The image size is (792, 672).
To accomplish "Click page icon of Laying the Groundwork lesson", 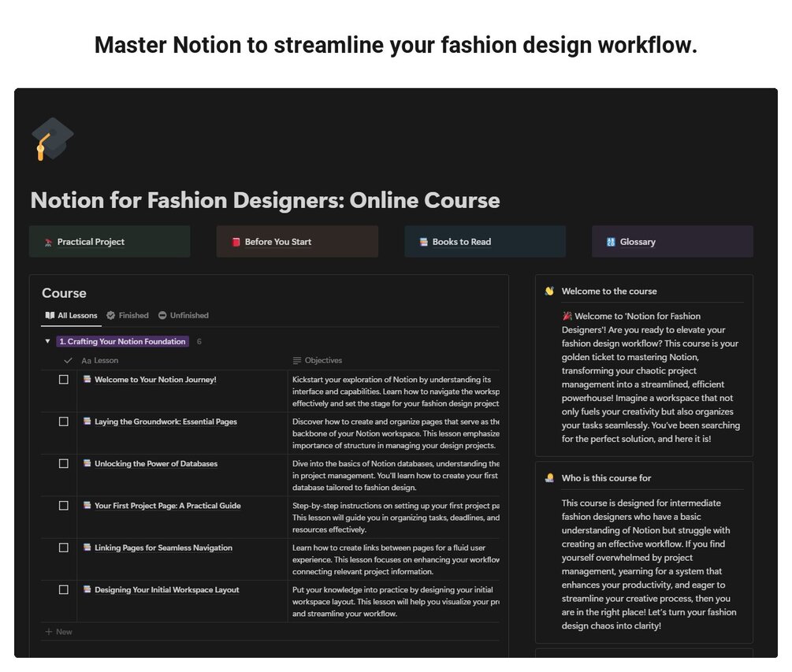I will click(x=87, y=421).
